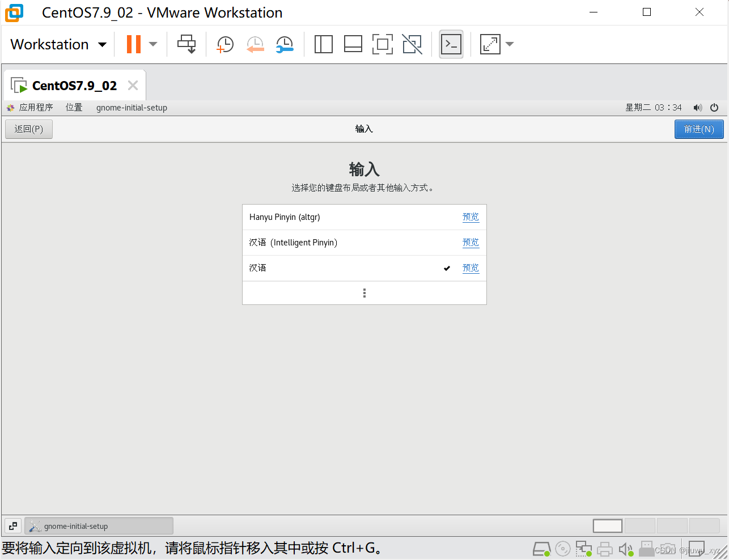Show more input sources via three dots

pos(364,293)
